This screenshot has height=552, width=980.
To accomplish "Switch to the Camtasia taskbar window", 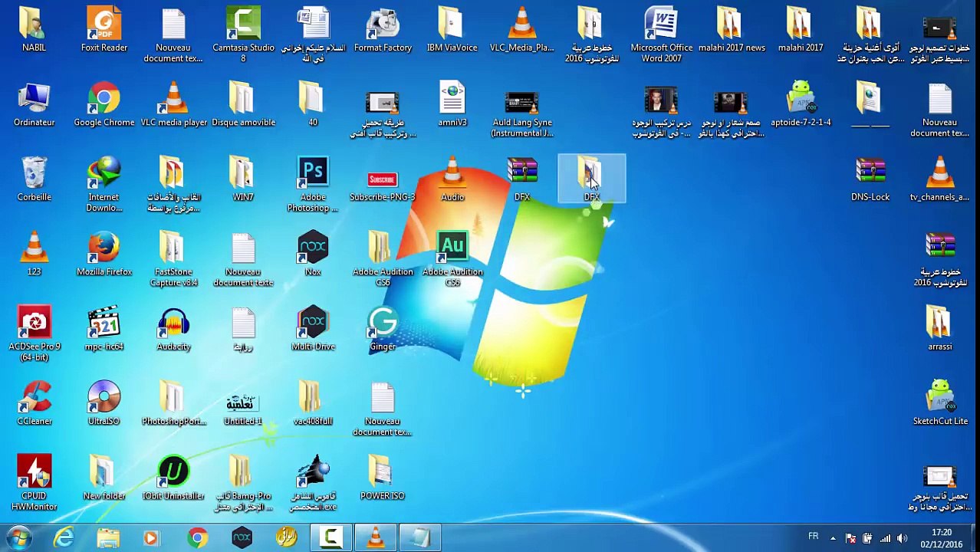I will (331, 538).
